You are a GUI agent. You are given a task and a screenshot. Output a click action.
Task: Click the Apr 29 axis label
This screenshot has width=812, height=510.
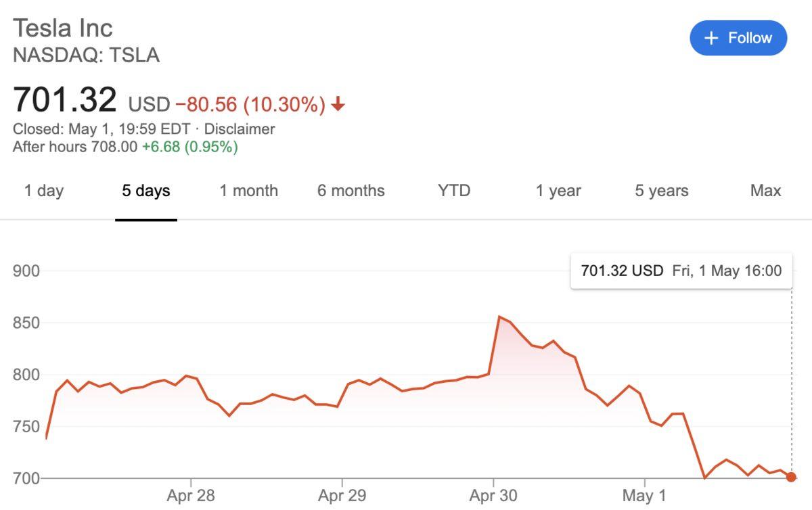tap(342, 496)
